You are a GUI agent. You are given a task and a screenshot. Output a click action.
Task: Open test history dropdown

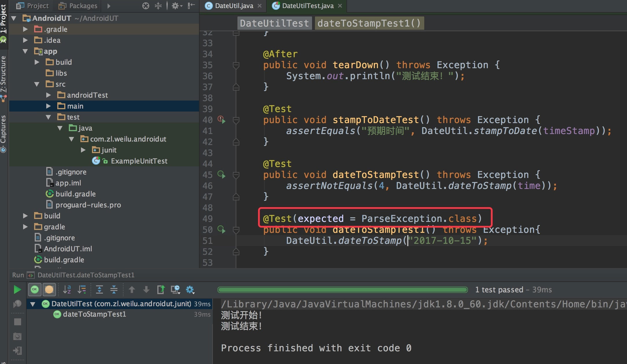click(x=175, y=289)
